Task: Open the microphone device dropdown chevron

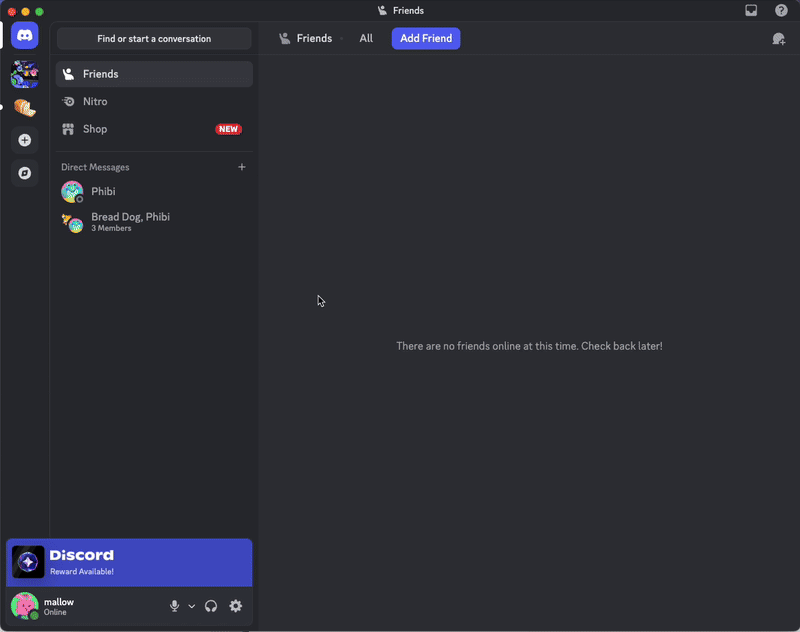Action: tap(191, 606)
